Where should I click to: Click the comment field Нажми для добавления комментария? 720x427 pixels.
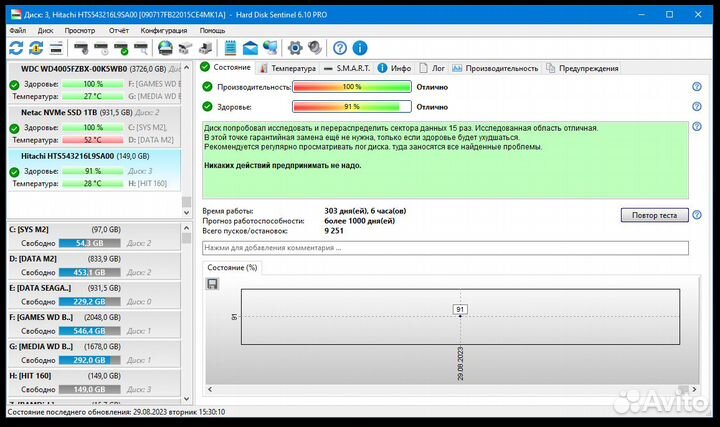445,248
